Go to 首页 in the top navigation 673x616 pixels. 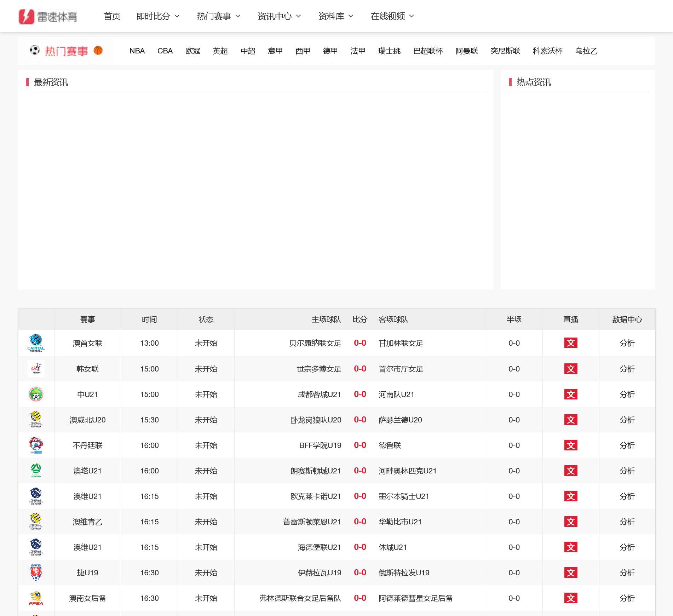coord(112,16)
